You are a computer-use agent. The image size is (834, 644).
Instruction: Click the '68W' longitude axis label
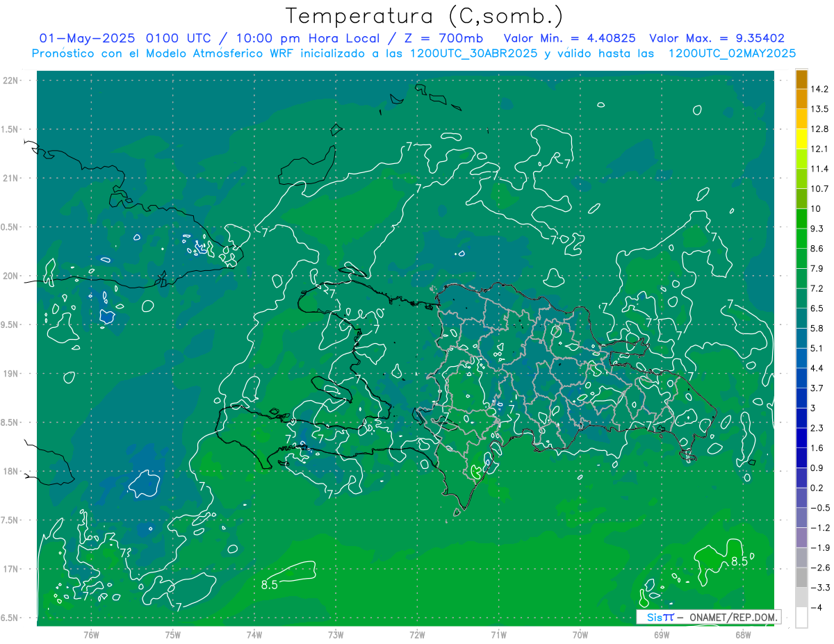tap(742, 634)
